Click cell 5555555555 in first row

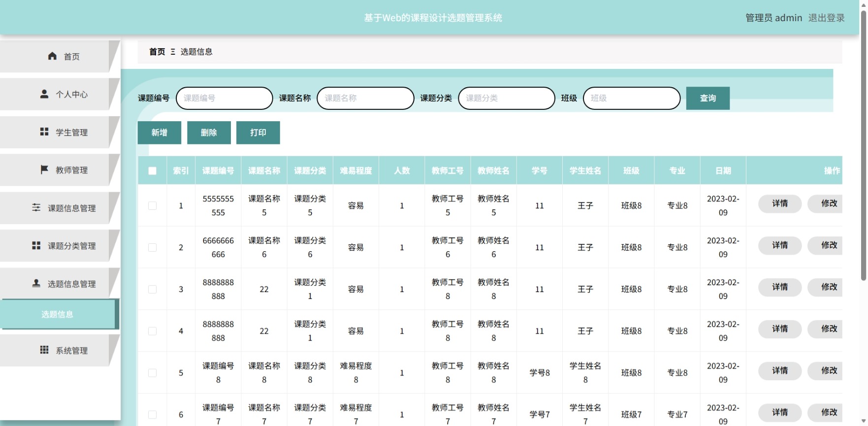(x=218, y=205)
